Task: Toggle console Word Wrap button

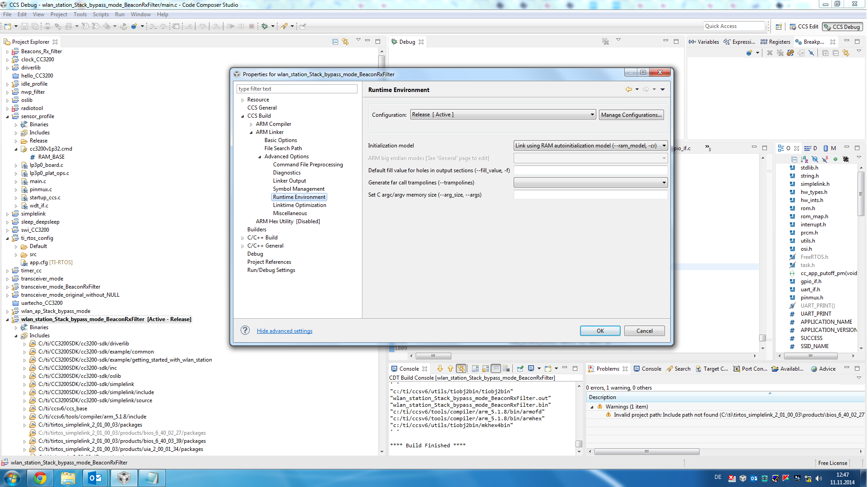Action: click(x=496, y=369)
